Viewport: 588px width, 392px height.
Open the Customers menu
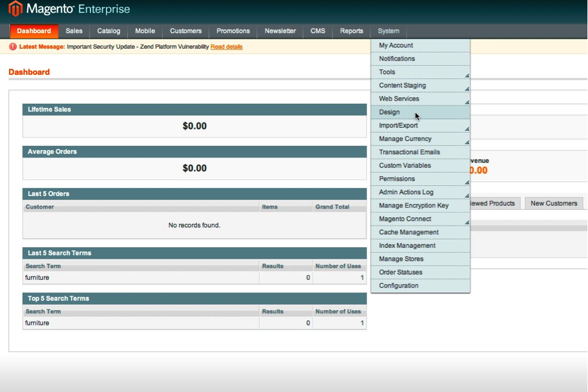coord(185,31)
